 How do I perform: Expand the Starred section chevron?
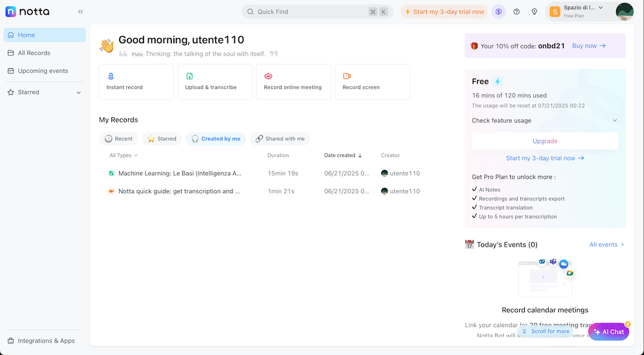79,92
